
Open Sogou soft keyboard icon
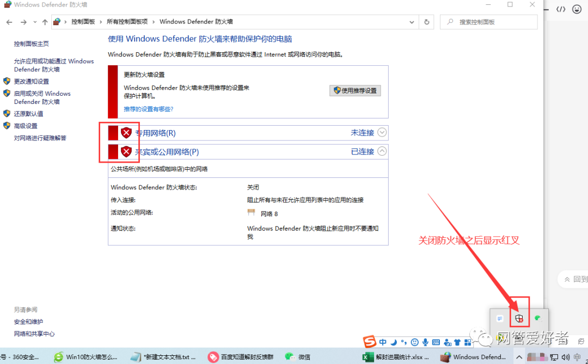[x=436, y=342]
